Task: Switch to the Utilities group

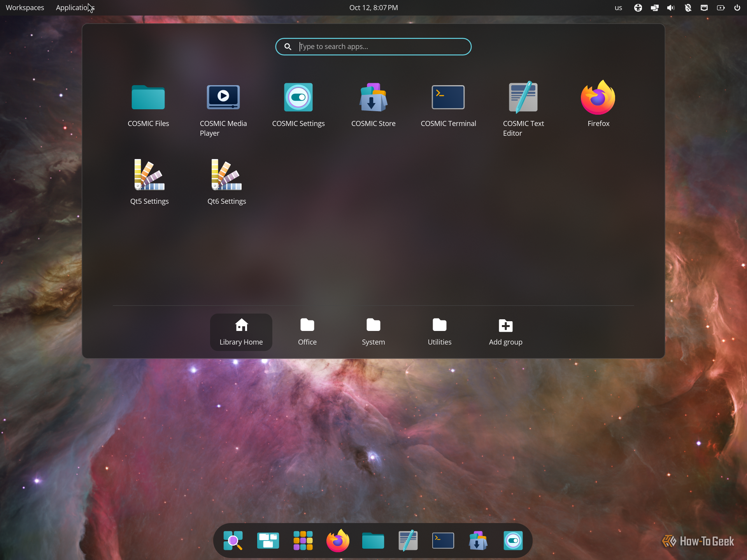Action: click(x=440, y=332)
